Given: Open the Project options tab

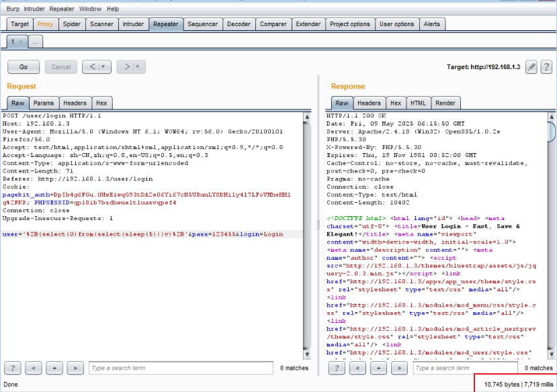Looking at the screenshot, I should click(350, 24).
